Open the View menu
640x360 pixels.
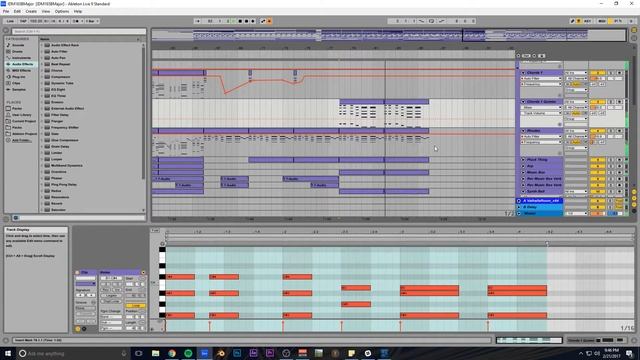click(x=46, y=11)
